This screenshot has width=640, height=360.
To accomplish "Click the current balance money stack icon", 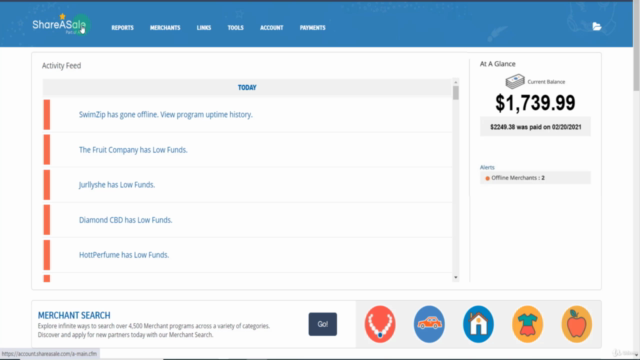I will point(515,81).
